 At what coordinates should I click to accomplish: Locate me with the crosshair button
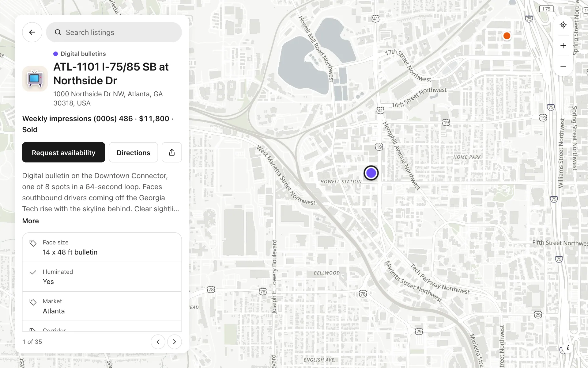563,25
